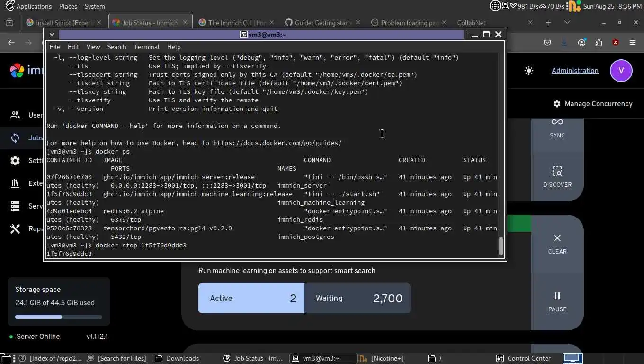The height and width of the screenshot is (364, 644).
Task: Click the Waiting 2,700 counter
Action: point(358,298)
